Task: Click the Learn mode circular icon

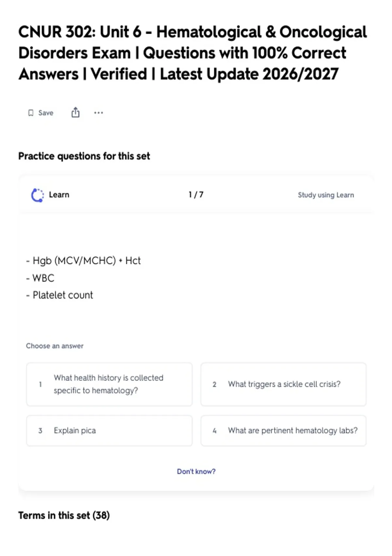Action: [x=37, y=195]
